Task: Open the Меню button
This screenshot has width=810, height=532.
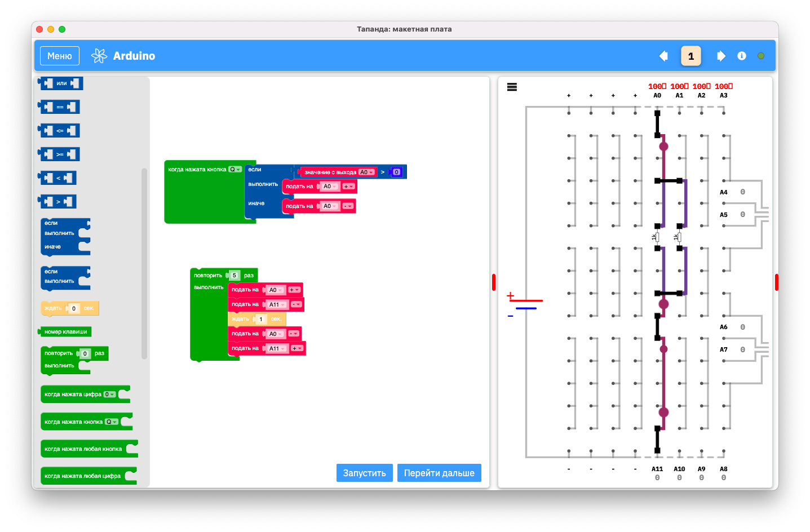Action: 60,56
